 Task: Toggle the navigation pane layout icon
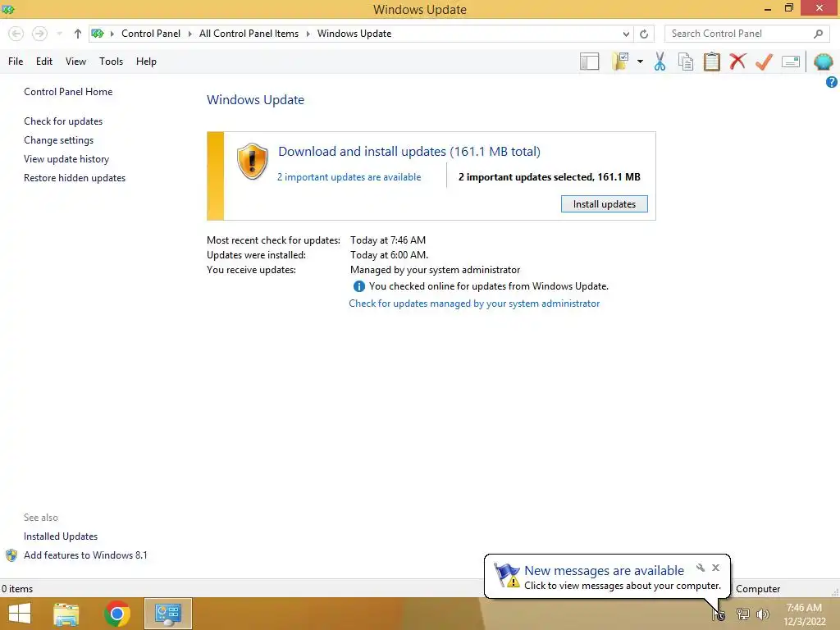(x=589, y=62)
